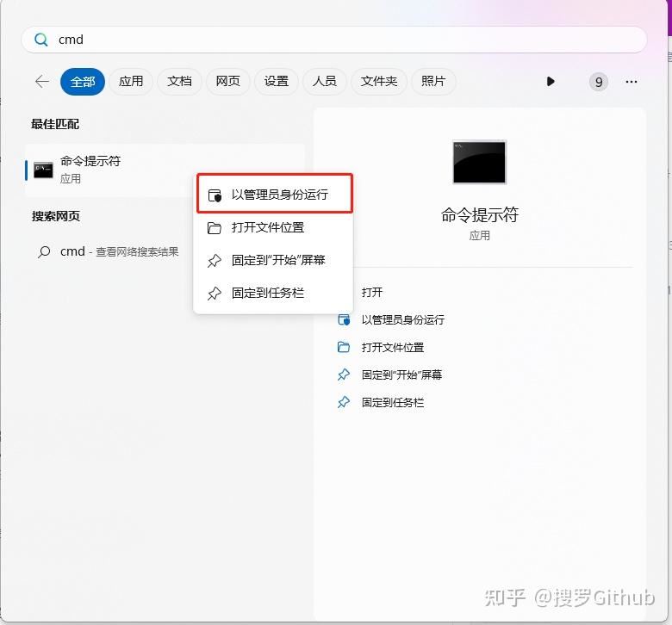Select the 应用 filter tab
The height and width of the screenshot is (625, 672).
131,82
